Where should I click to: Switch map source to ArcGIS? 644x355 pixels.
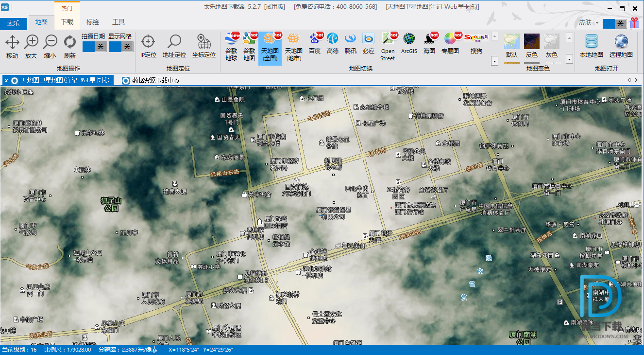click(x=409, y=44)
